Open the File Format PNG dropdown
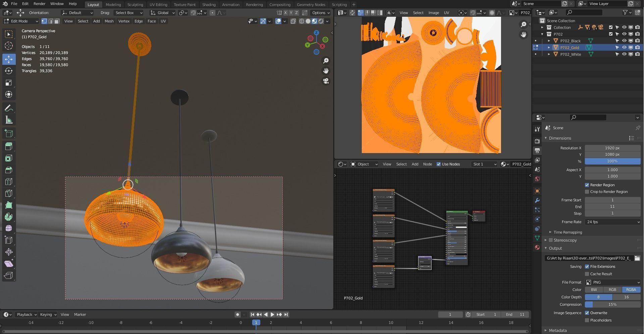The width and height of the screenshot is (644, 334). coord(612,282)
